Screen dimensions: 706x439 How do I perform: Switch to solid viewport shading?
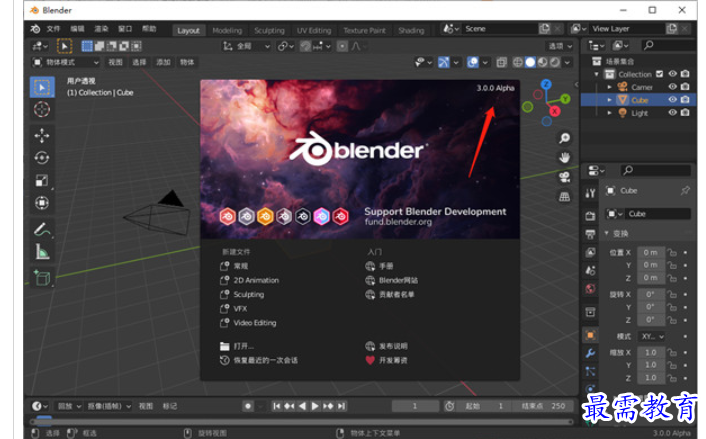pyautogui.click(x=530, y=62)
